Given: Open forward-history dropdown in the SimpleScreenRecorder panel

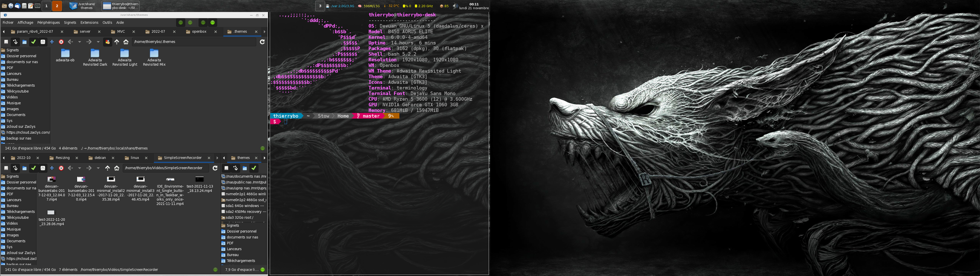Looking at the screenshot, I should point(98,168).
